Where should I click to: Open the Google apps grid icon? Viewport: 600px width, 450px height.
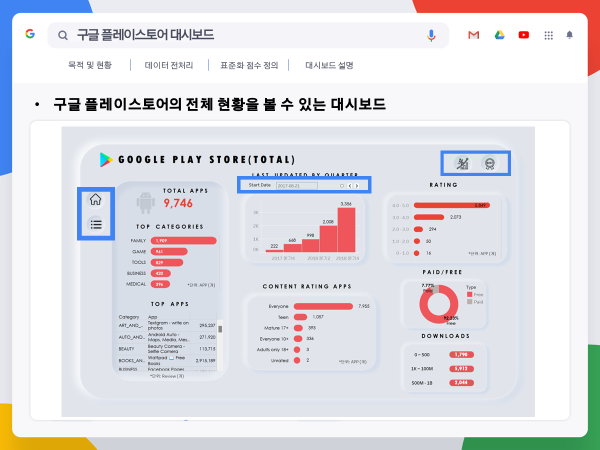[x=549, y=35]
